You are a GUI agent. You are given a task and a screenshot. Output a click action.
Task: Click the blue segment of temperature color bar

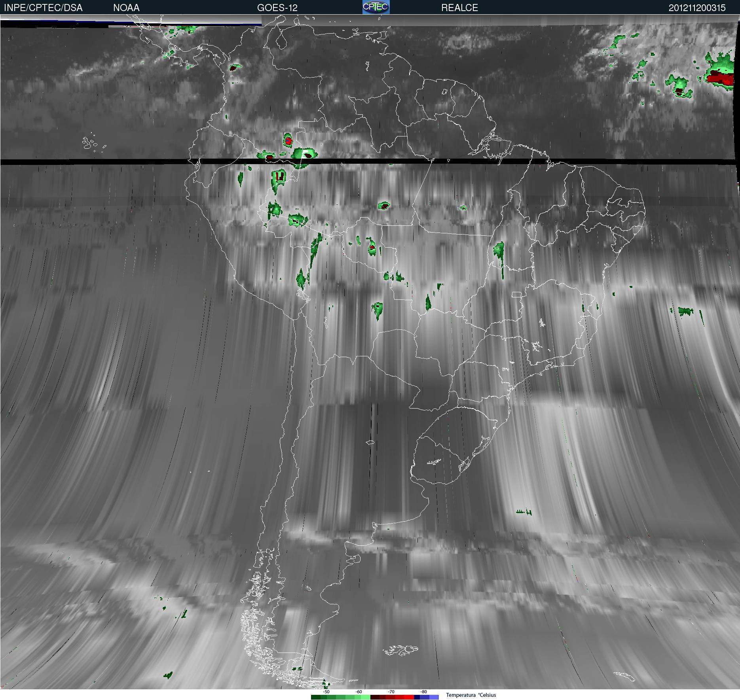click(426, 697)
